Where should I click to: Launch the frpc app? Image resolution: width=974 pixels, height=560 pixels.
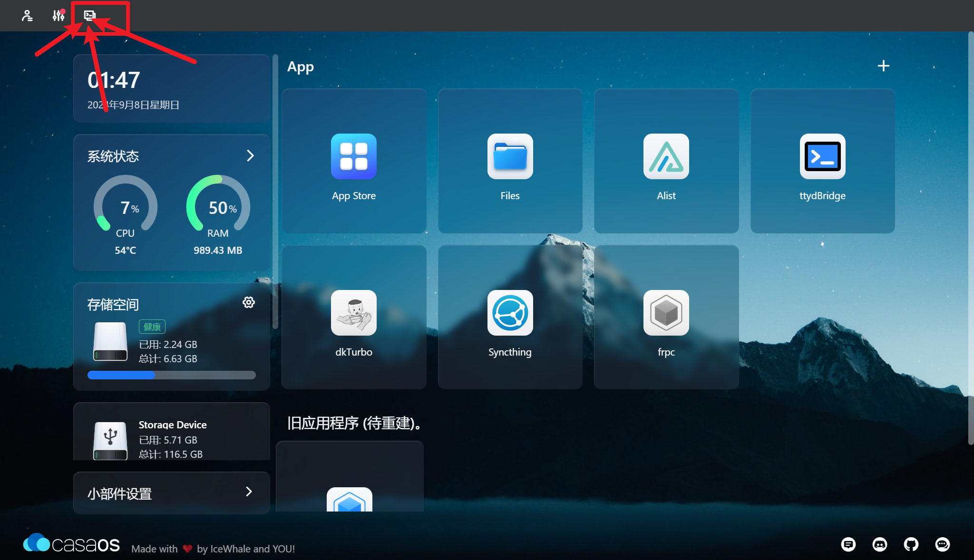666,313
